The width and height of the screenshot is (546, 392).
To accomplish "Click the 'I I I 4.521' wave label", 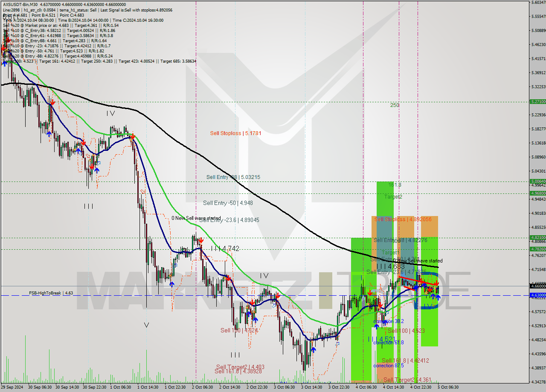I will [x=382, y=339].
